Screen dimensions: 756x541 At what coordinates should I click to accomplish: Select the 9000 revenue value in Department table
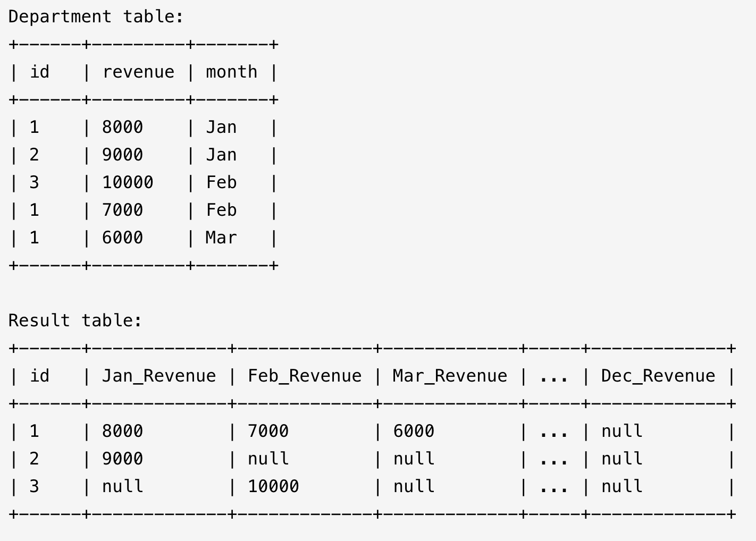pyautogui.click(x=122, y=155)
